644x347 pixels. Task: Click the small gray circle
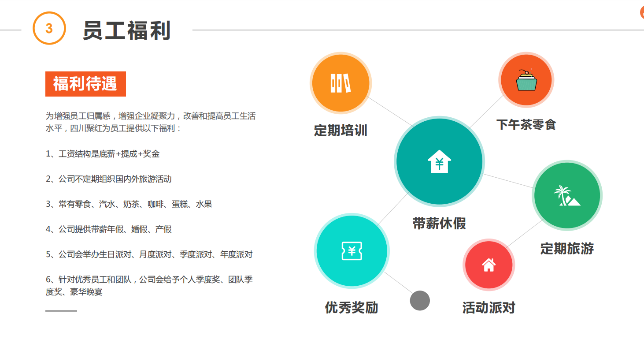point(419,301)
